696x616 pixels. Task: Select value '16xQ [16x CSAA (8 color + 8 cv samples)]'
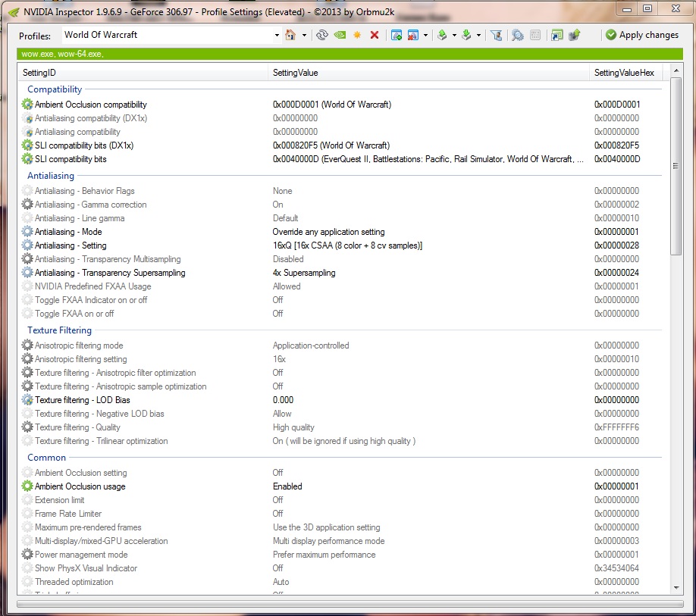point(347,245)
